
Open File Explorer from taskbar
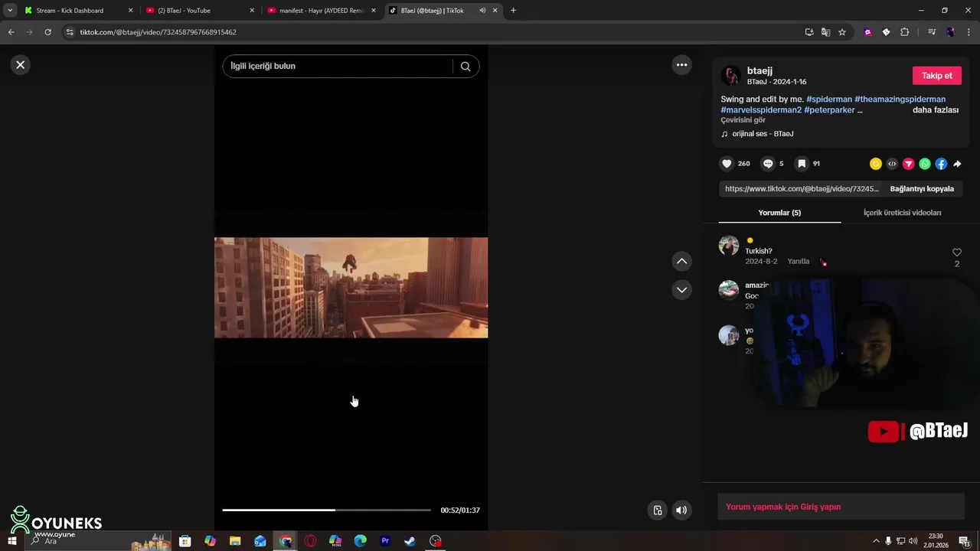coord(235,541)
